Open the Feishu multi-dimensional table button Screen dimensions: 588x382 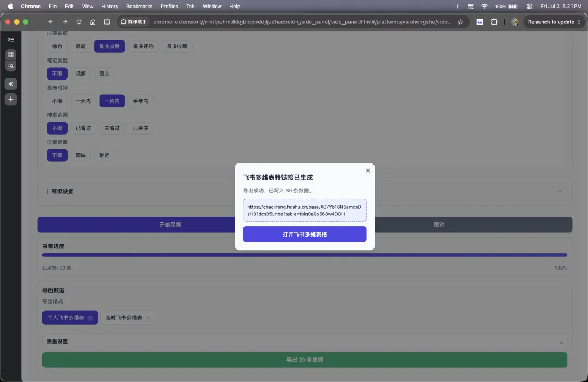[x=304, y=234]
